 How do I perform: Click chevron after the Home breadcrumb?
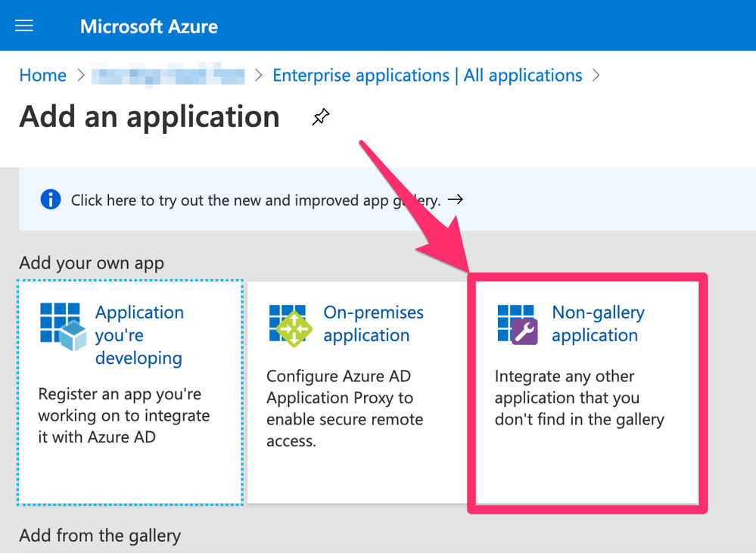coord(80,75)
